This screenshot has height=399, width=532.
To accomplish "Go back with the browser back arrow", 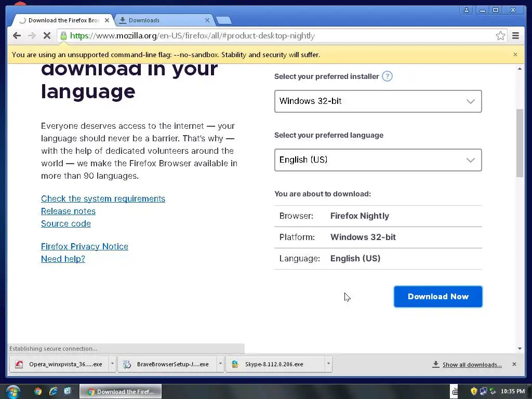I will click(17, 36).
